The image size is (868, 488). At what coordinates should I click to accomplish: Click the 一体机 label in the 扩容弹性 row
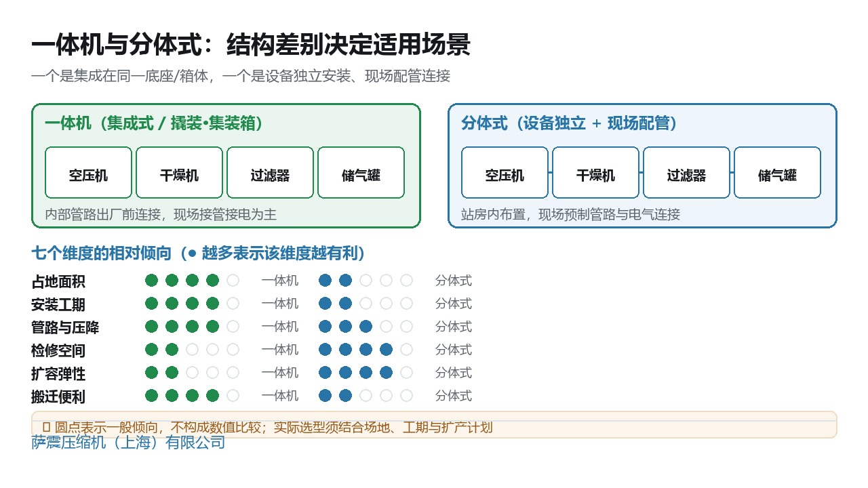point(280,373)
